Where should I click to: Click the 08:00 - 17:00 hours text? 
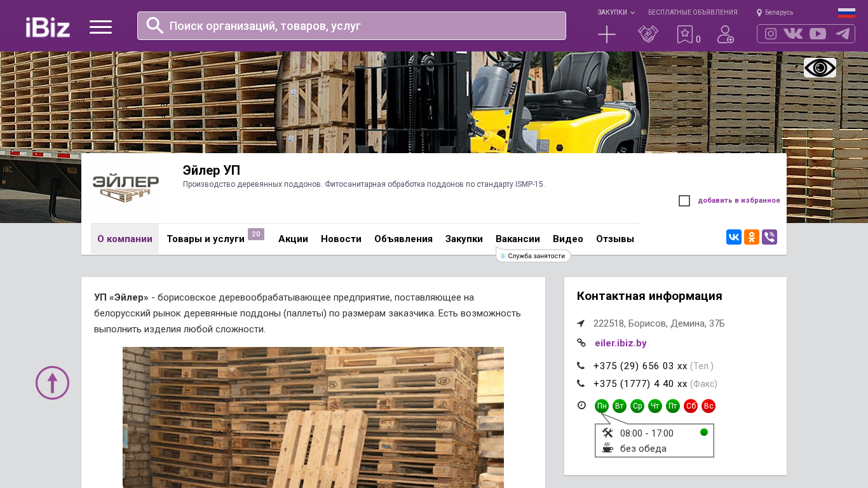[x=647, y=433]
